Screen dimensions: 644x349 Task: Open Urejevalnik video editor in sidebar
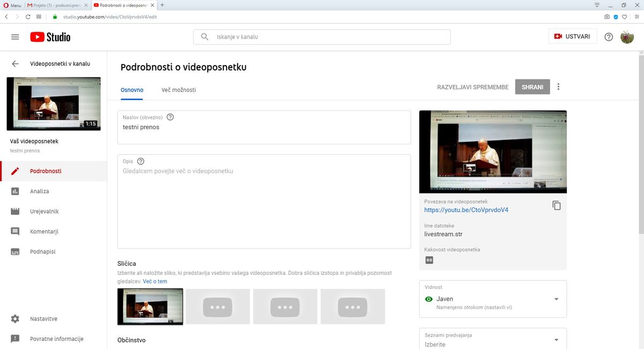pos(45,212)
